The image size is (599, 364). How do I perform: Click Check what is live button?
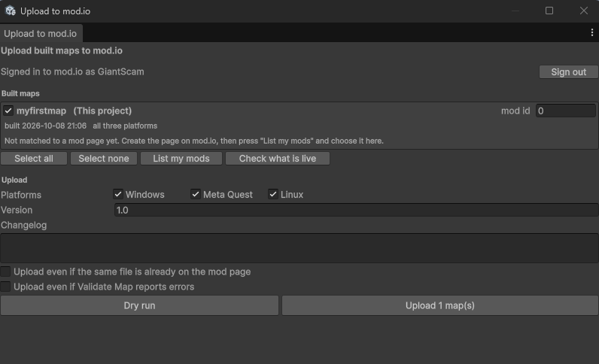278,159
